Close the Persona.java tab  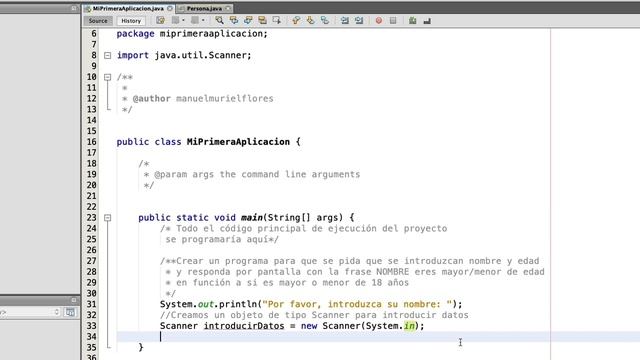pos(228,8)
